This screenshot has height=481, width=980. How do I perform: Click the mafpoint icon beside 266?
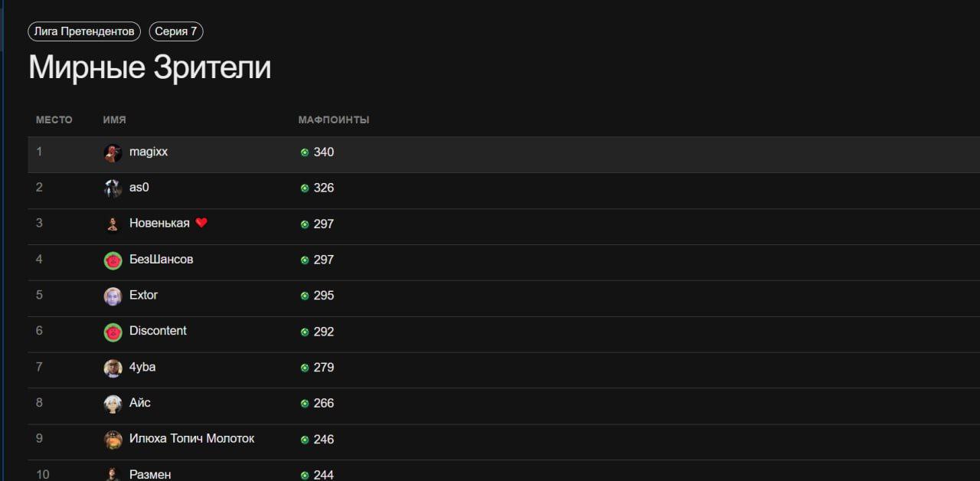pyautogui.click(x=305, y=404)
